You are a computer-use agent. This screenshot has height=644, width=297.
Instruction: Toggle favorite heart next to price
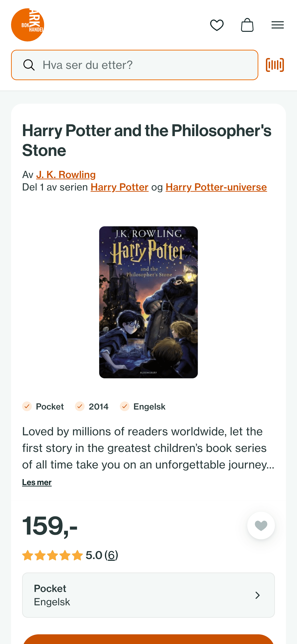pyautogui.click(x=261, y=526)
